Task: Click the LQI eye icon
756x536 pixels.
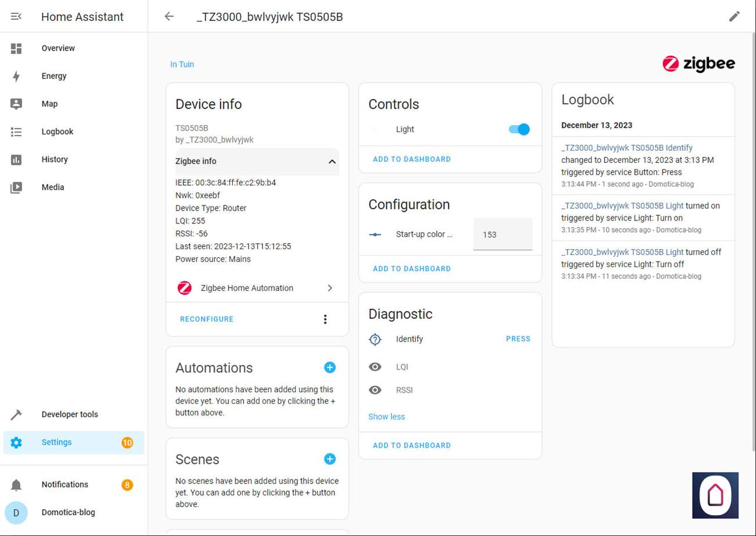Action: [x=376, y=367]
